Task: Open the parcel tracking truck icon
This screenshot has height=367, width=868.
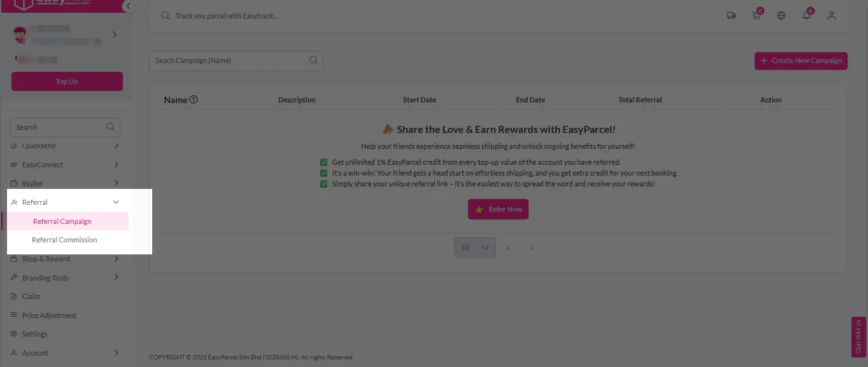Action: pyautogui.click(x=731, y=15)
